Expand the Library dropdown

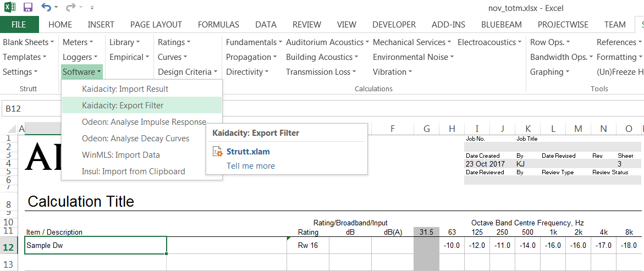[125, 42]
